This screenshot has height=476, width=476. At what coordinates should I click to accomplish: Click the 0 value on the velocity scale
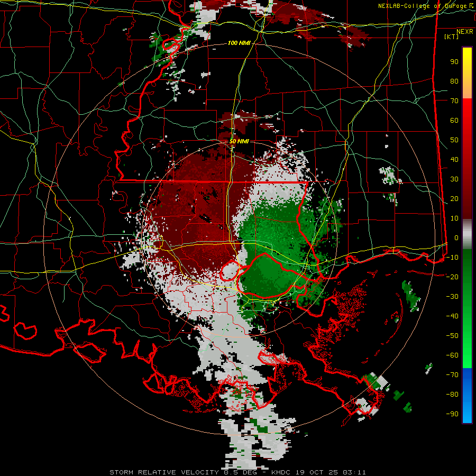click(456, 238)
